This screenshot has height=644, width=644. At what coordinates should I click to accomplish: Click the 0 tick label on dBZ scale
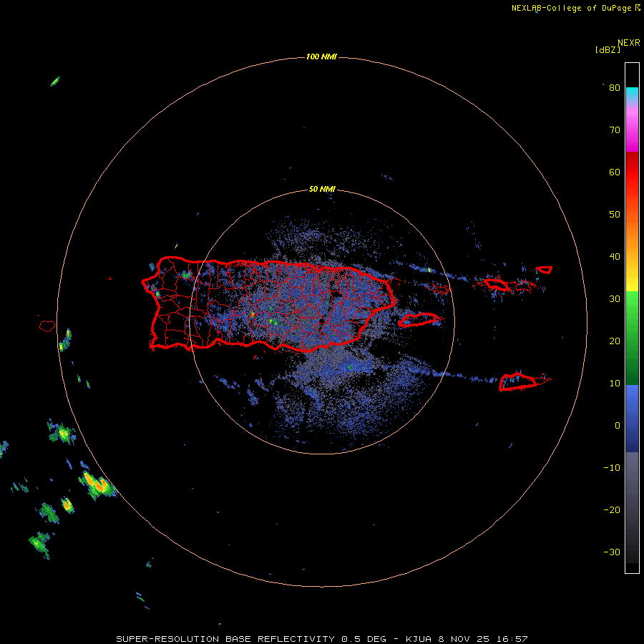(x=618, y=426)
